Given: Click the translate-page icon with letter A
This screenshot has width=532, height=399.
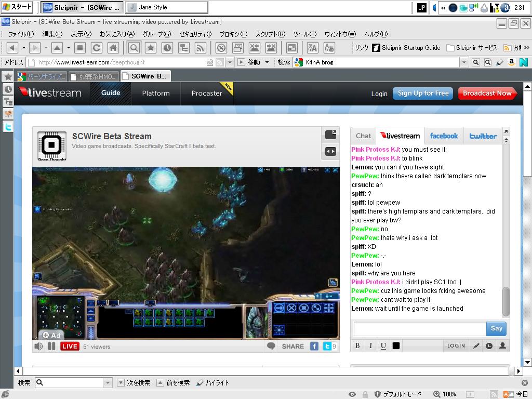Looking at the screenshot, I should pyautogui.click(x=312, y=48).
